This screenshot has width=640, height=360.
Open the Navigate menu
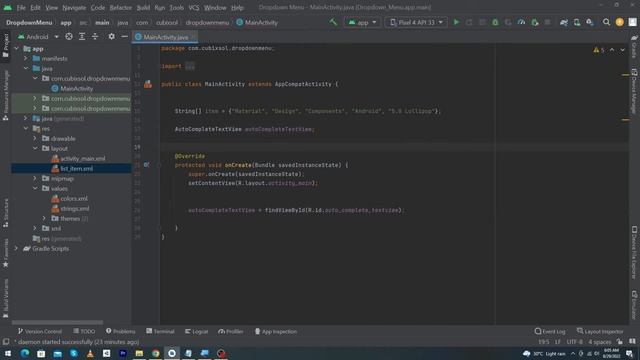click(74, 7)
